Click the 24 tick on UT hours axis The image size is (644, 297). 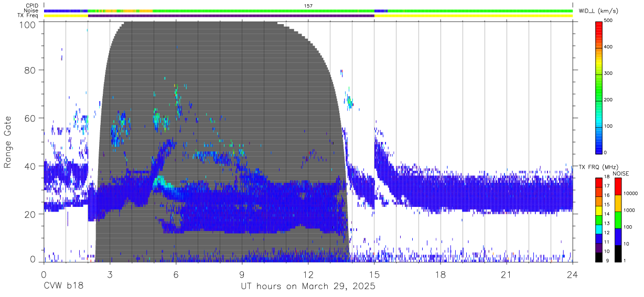point(573,275)
